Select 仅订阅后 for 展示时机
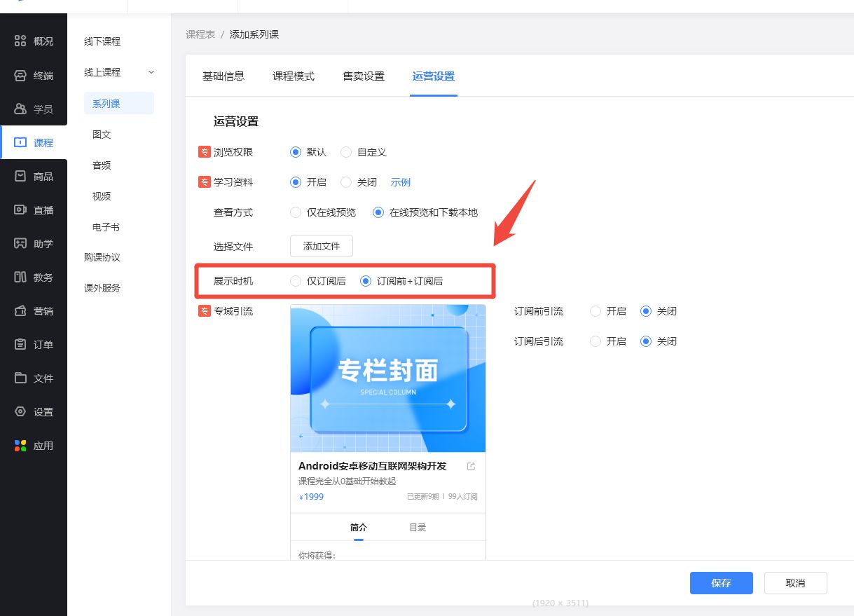The image size is (854, 616). click(296, 281)
